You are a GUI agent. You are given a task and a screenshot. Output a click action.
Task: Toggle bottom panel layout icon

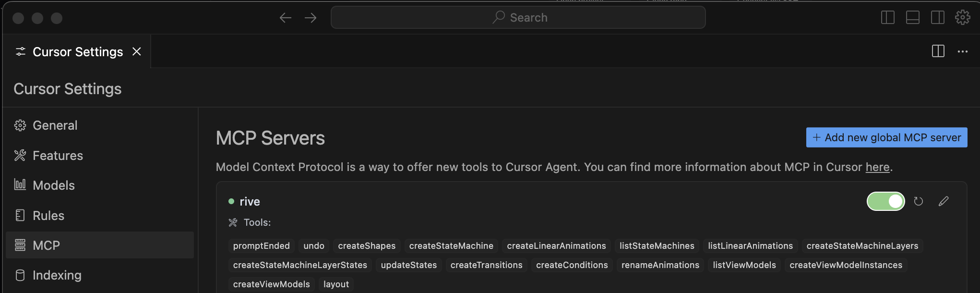click(913, 18)
